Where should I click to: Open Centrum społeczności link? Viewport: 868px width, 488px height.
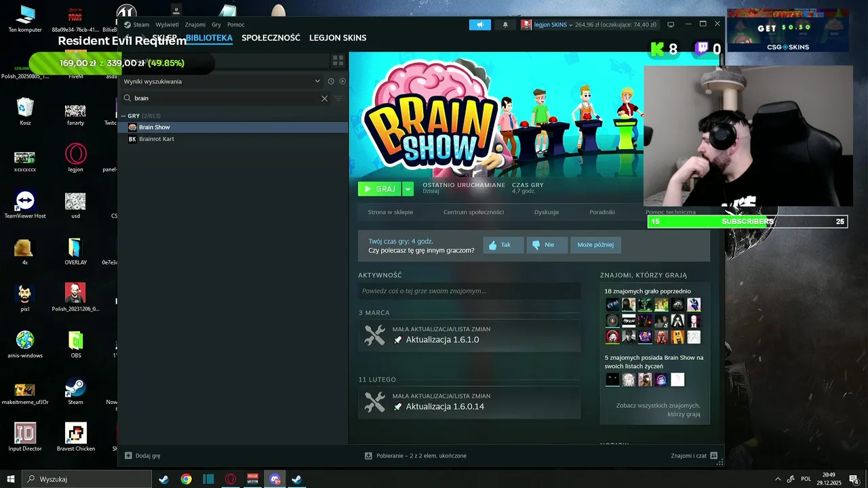pyautogui.click(x=473, y=212)
